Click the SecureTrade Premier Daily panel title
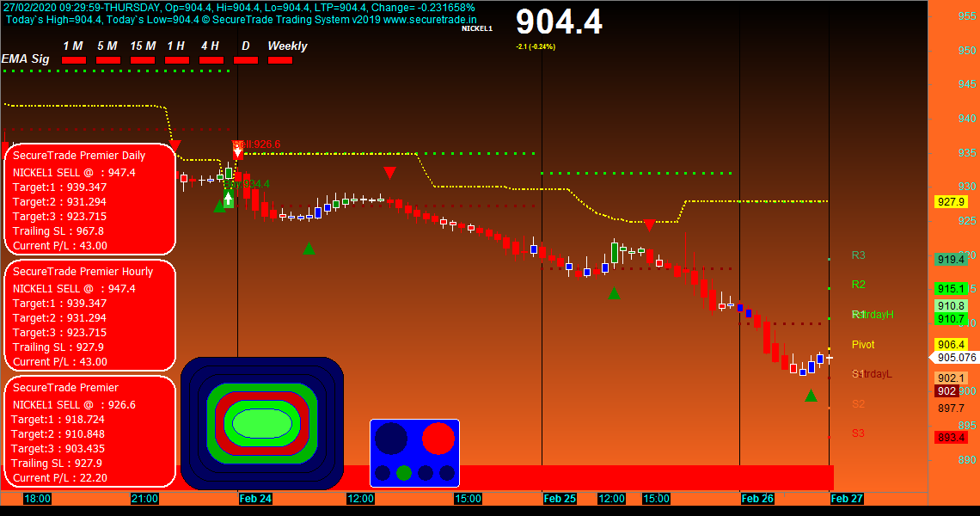980x516 pixels. [79, 155]
